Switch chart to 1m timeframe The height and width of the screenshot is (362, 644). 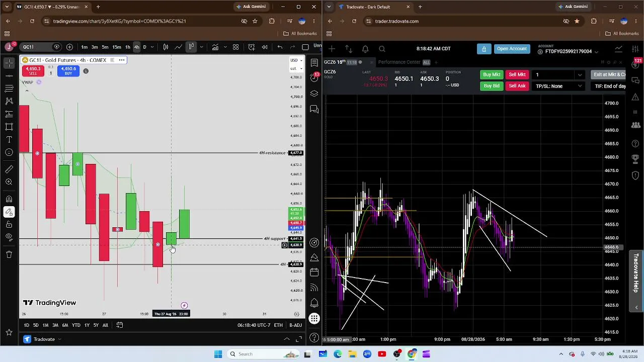coord(85,47)
